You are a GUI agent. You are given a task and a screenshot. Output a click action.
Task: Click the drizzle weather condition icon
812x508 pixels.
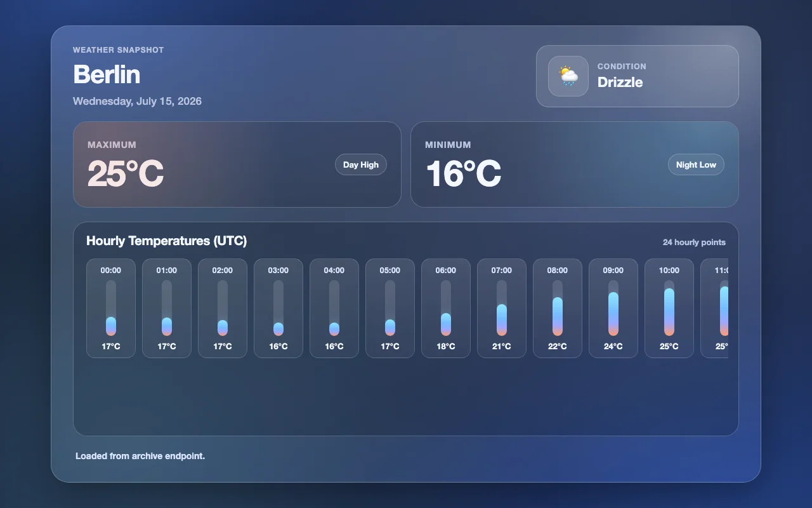pos(568,76)
